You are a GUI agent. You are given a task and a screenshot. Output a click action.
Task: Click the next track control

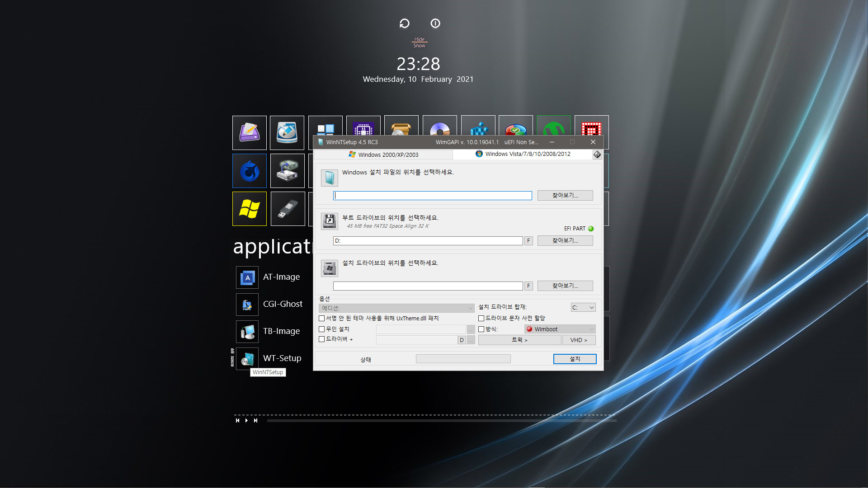255,421
